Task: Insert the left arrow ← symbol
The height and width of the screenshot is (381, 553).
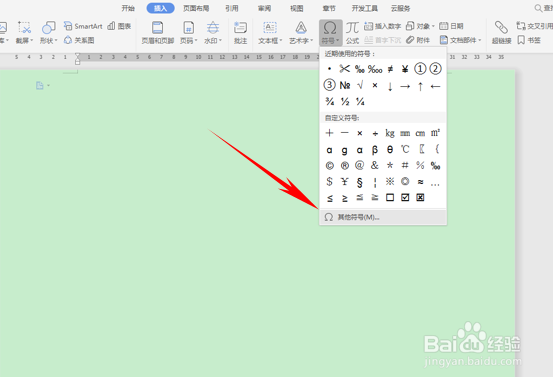Action: (x=436, y=86)
